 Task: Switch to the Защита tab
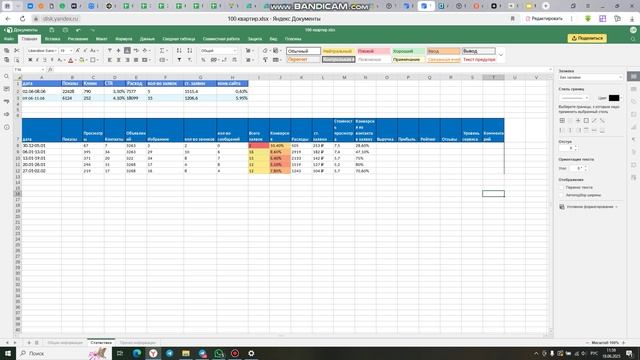[255, 39]
